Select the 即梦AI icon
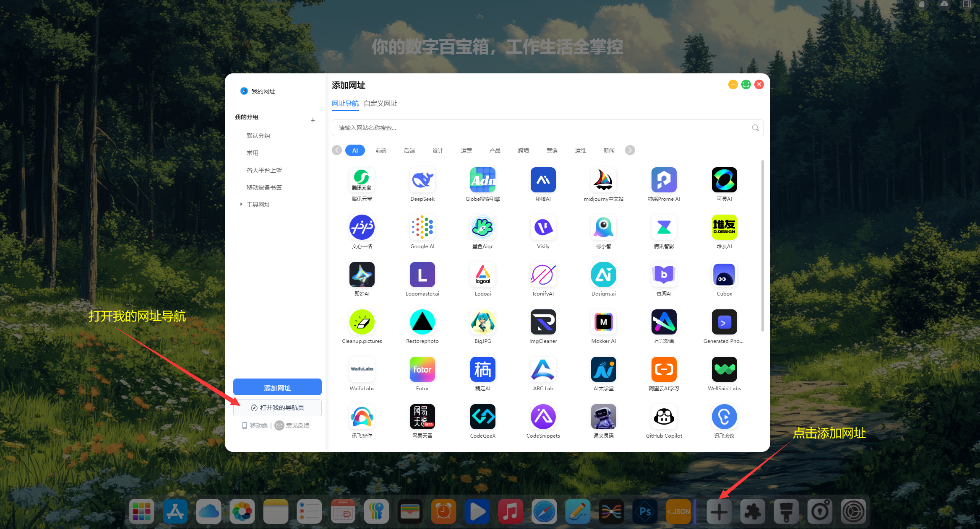 362,275
